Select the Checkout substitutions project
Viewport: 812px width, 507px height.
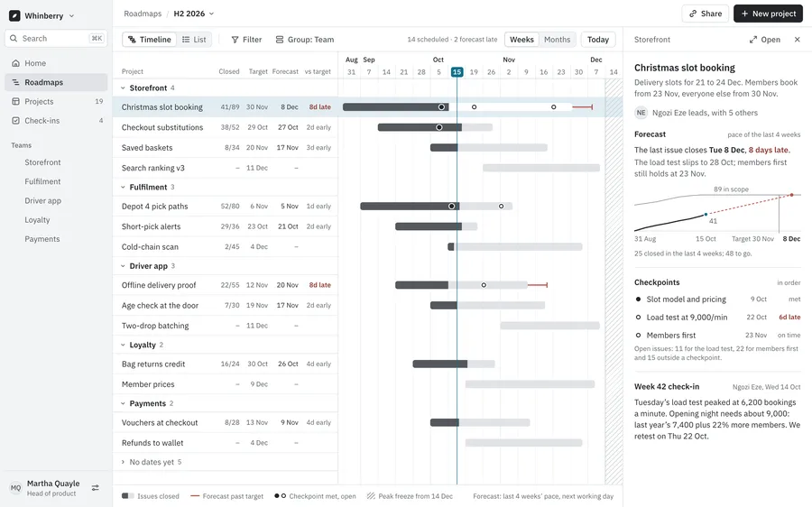162,127
